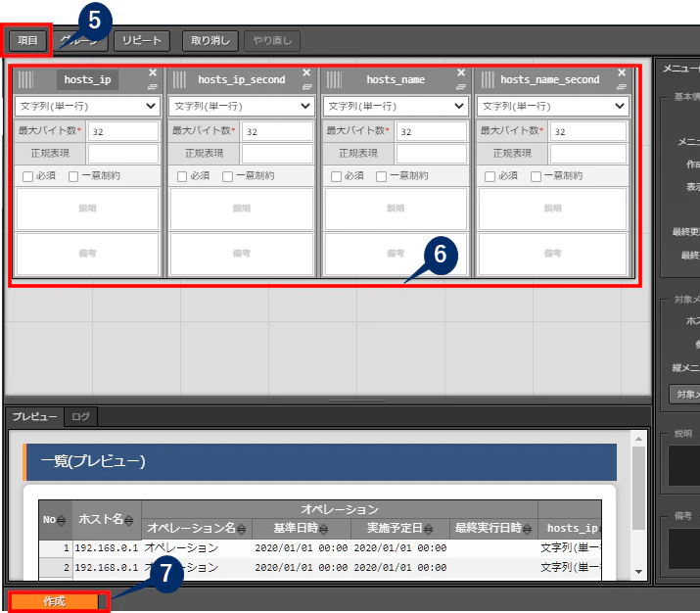
Task: Remove the hosts_name column with its X icon
Action: click(461, 72)
